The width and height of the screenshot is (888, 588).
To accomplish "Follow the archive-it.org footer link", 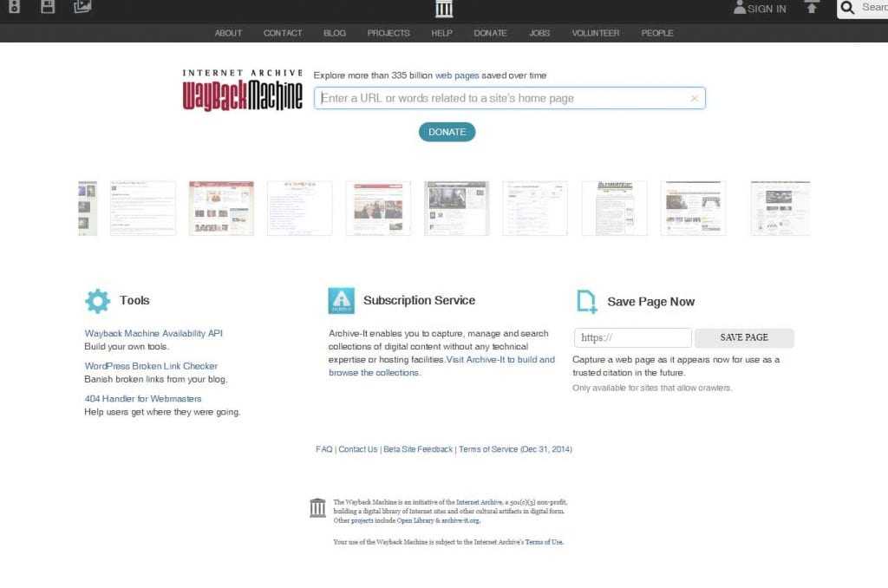I will (460, 520).
